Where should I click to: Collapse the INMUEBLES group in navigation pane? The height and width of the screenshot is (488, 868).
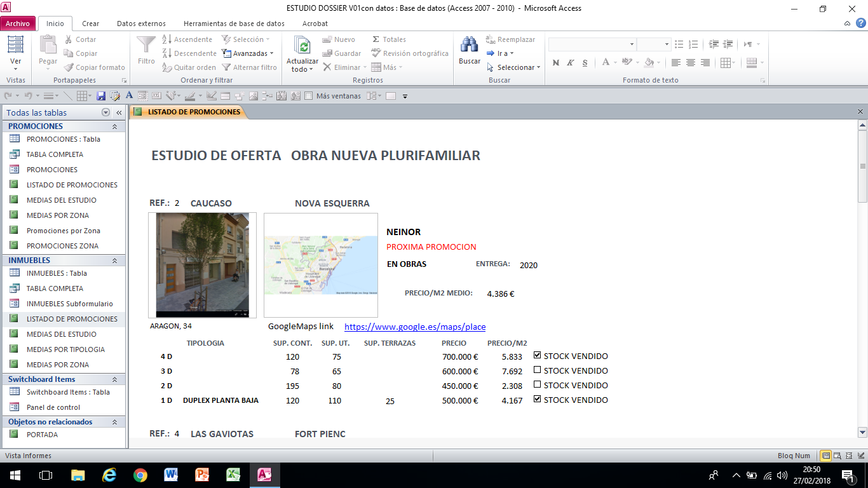(115, 261)
